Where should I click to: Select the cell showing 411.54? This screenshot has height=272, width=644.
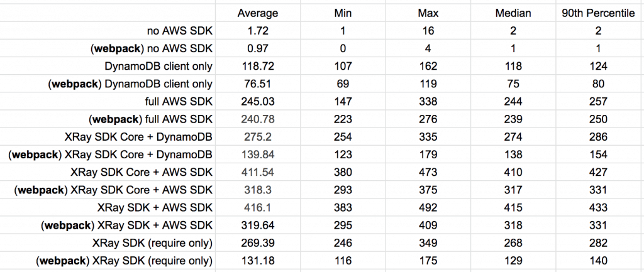[258, 171]
